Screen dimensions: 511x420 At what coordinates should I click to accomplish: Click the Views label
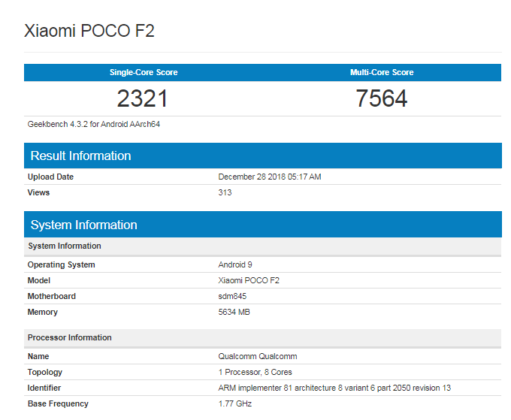pos(38,192)
